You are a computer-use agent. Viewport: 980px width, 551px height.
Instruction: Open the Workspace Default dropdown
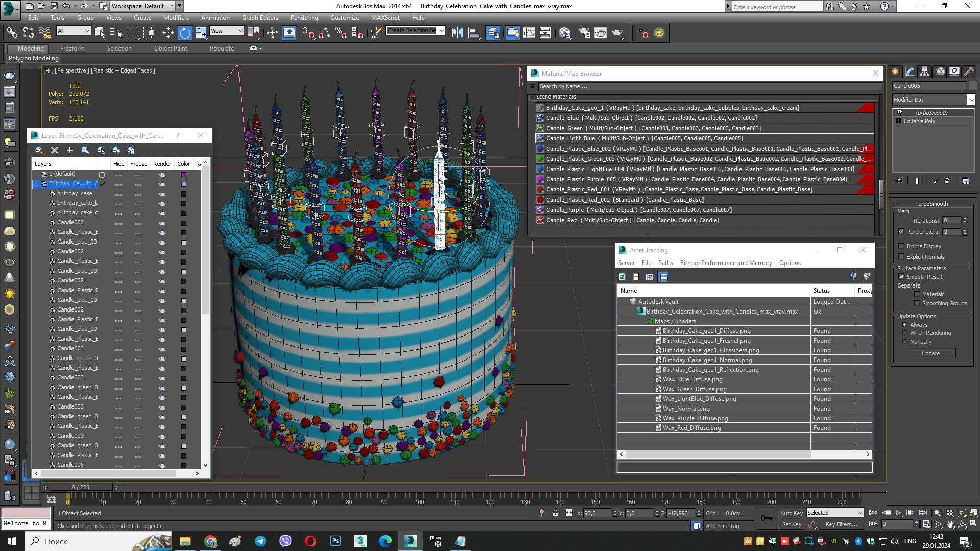click(x=142, y=6)
